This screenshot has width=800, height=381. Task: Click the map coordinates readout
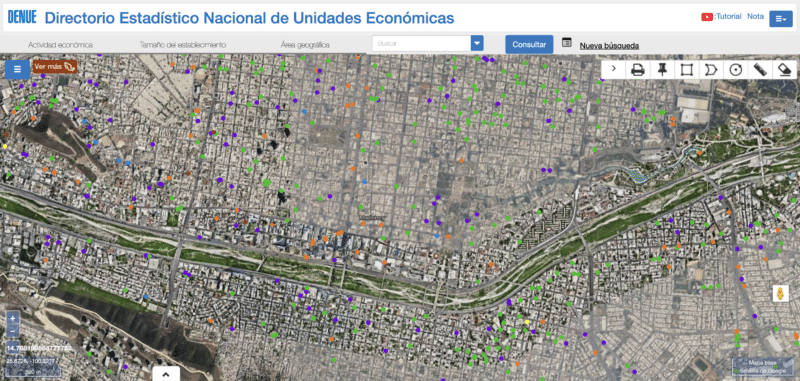pyautogui.click(x=30, y=362)
